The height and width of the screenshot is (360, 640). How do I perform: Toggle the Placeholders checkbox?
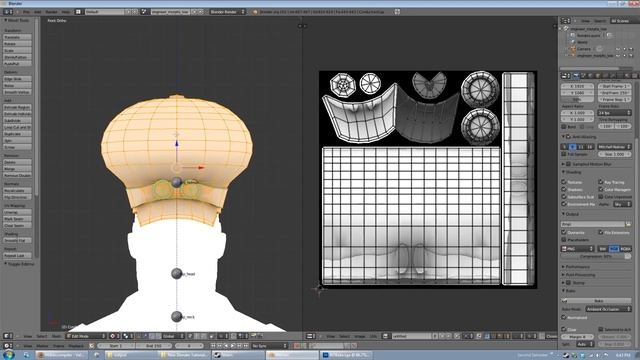pyautogui.click(x=564, y=240)
